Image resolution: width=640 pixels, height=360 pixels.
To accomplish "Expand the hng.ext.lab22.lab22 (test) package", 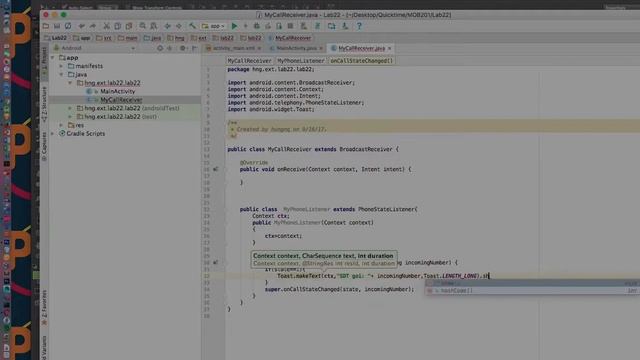I will click(70, 117).
